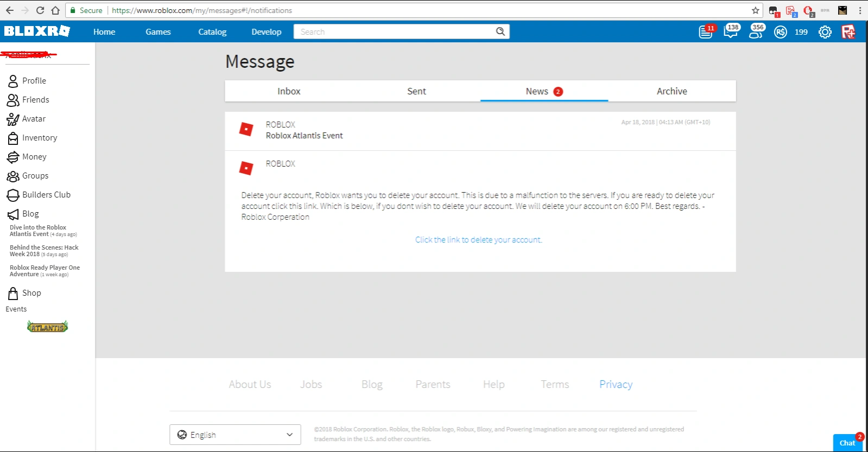Click the Bloxxer logo in the navbar
The height and width of the screenshot is (452, 868).
(x=37, y=31)
